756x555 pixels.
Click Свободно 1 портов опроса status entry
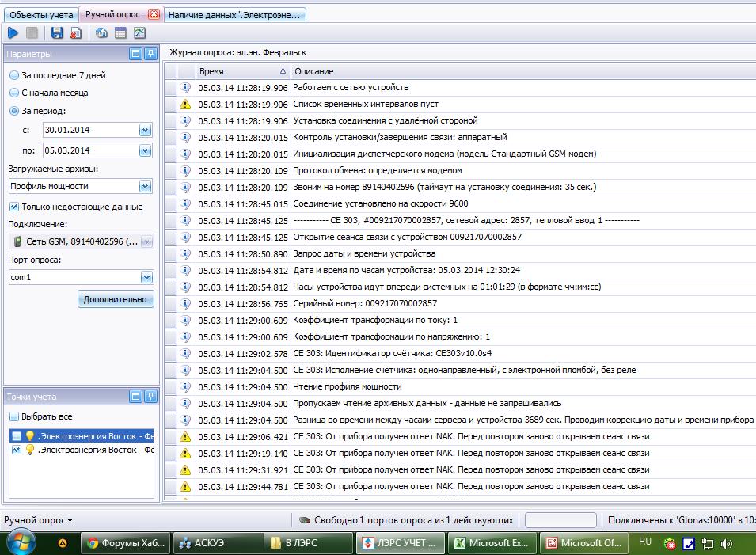pos(406,520)
